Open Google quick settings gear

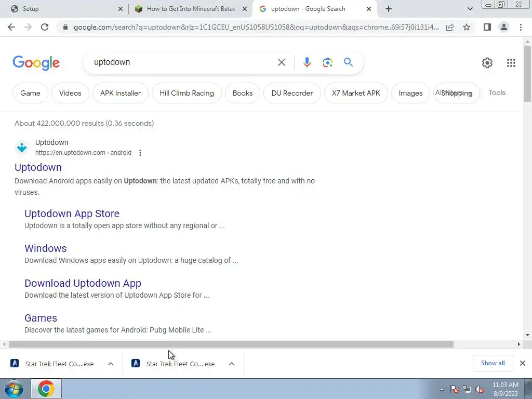tap(487, 63)
